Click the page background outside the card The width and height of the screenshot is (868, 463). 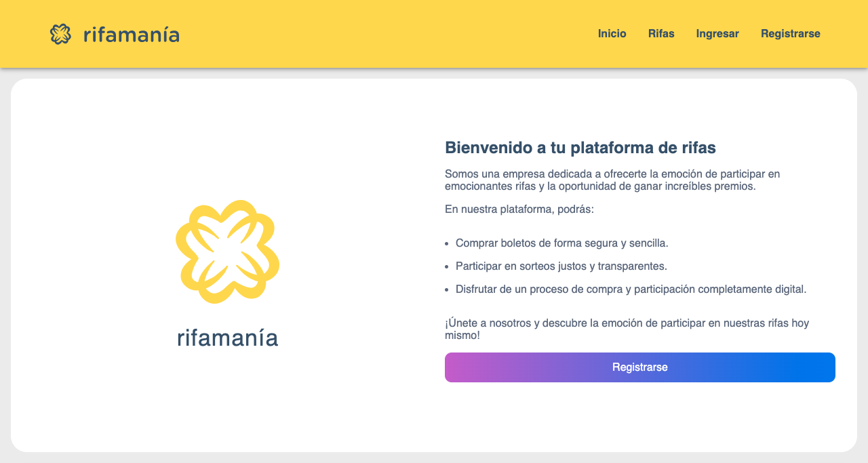click(434, 459)
